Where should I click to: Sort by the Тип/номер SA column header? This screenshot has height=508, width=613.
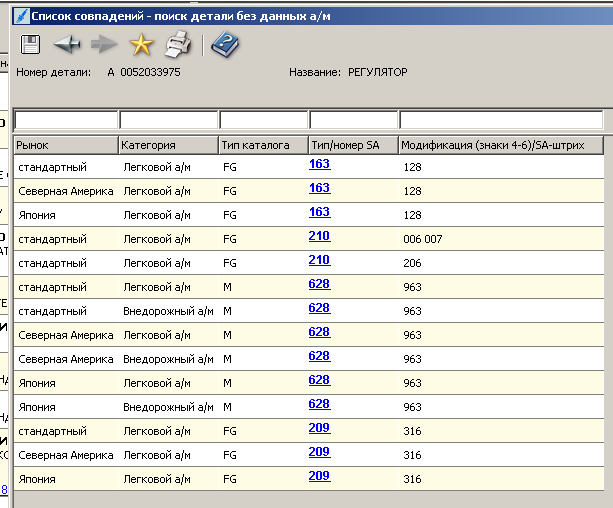(353, 145)
